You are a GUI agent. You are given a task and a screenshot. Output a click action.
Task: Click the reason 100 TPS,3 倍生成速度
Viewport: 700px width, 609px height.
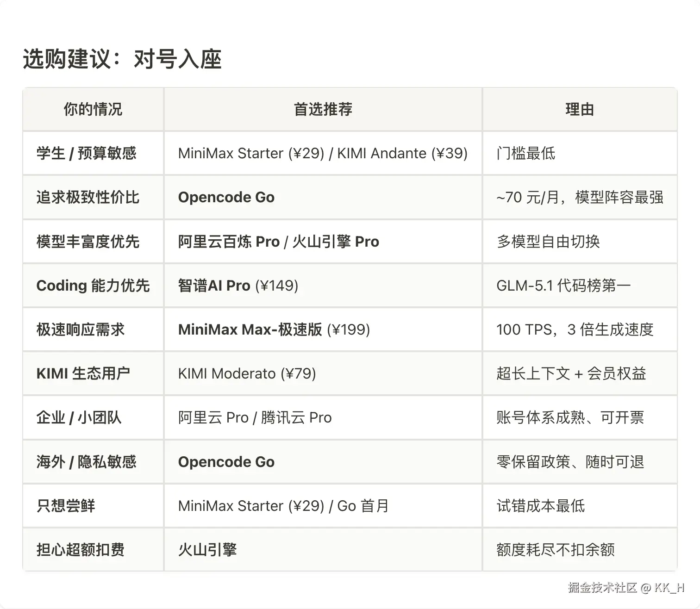pos(580,329)
